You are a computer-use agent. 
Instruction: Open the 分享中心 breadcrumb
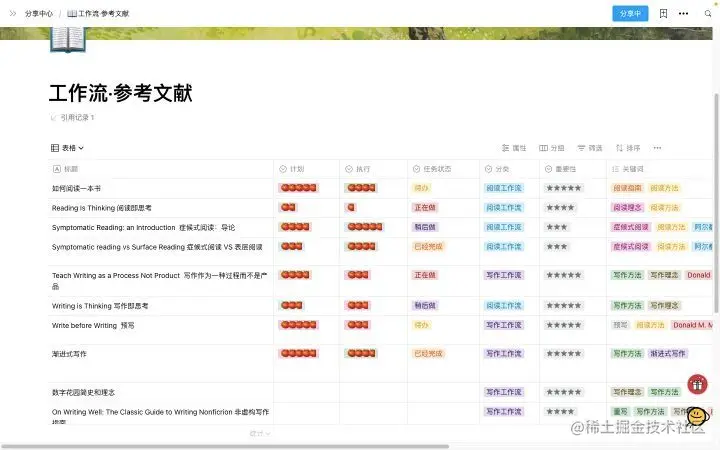coord(39,14)
